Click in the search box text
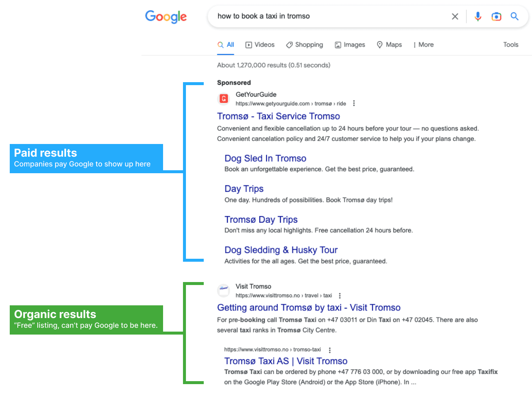 point(263,16)
